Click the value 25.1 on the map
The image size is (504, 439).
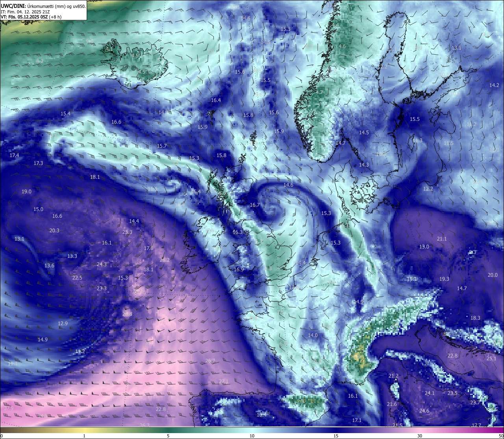coord(491,358)
